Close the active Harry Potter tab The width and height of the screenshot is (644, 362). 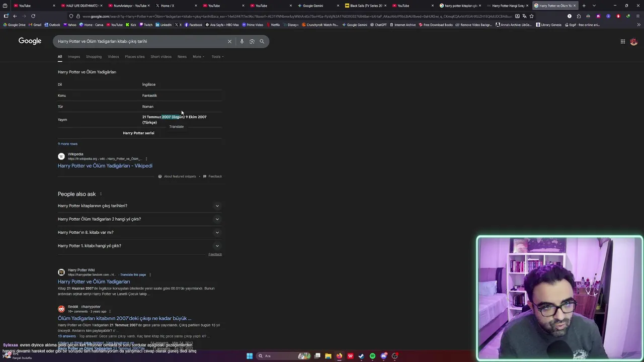pos(575,6)
